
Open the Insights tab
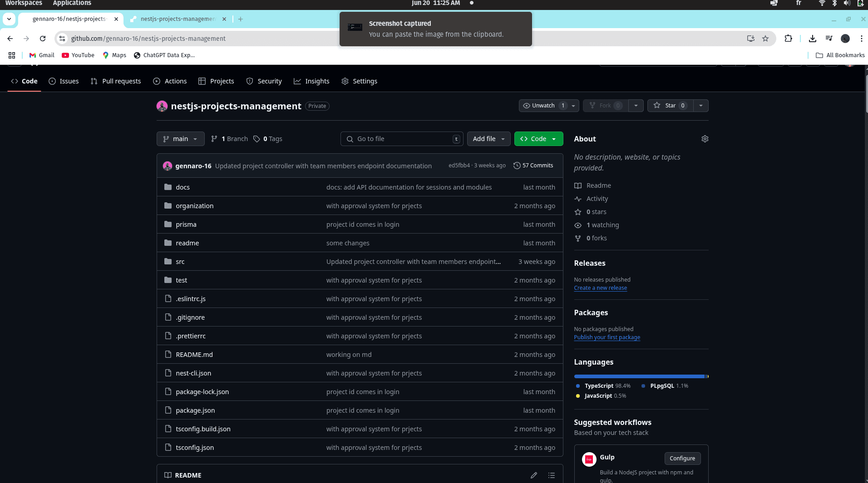click(311, 81)
